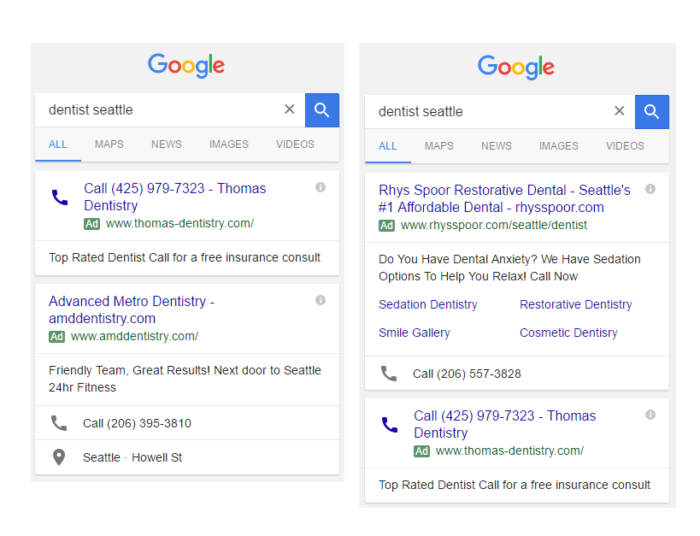The height and width of the screenshot is (536, 700).
Task: Open the Sedation Dentistry sitelink
Action: pyautogui.click(x=428, y=304)
